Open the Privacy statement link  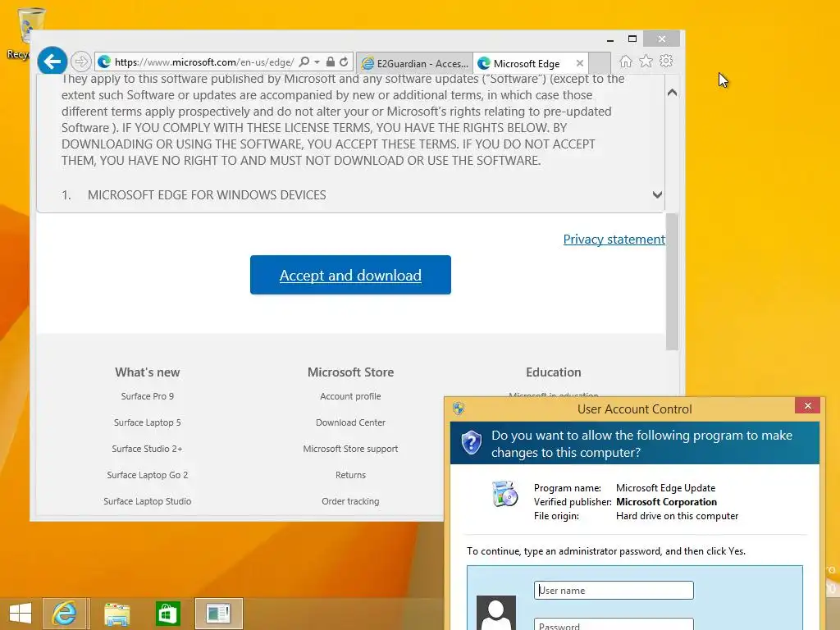(x=614, y=240)
